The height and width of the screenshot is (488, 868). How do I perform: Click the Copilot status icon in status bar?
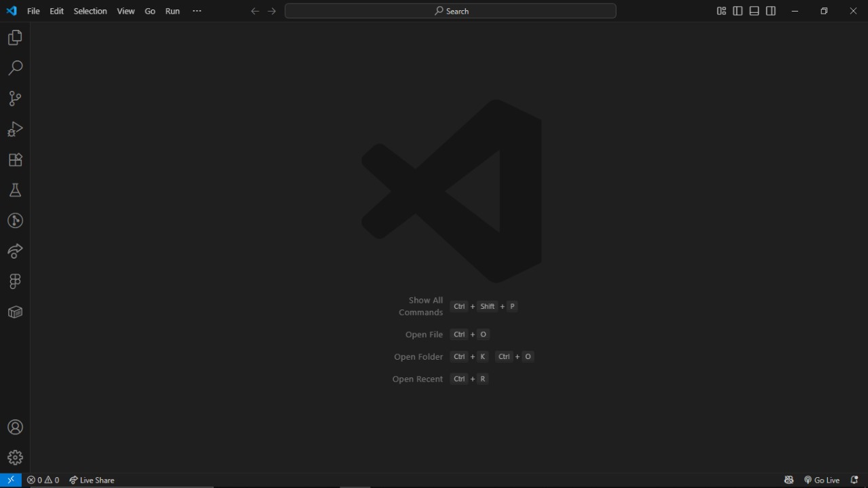789,480
